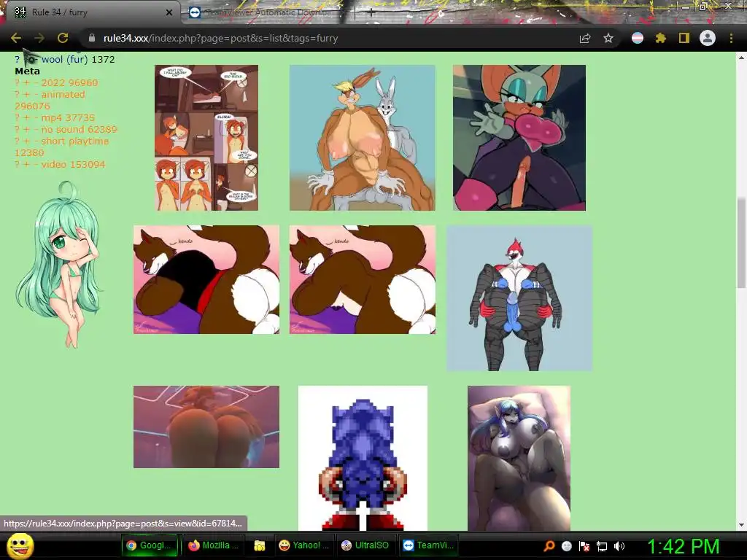Screen dimensions: 747x560
Task: Click the browser forward arrow
Action: [39, 38]
